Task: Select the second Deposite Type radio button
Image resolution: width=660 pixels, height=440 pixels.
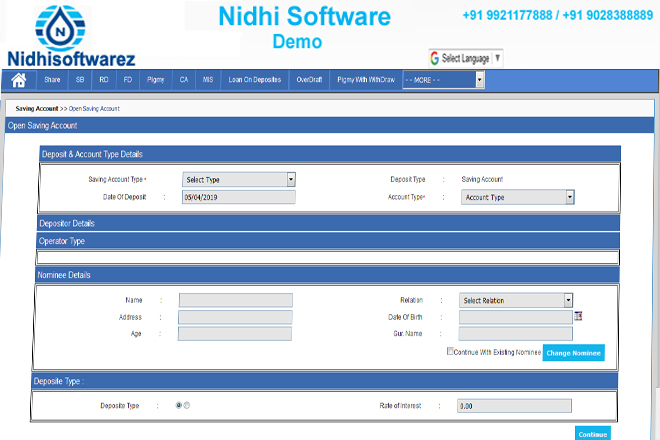Action: tap(187, 405)
